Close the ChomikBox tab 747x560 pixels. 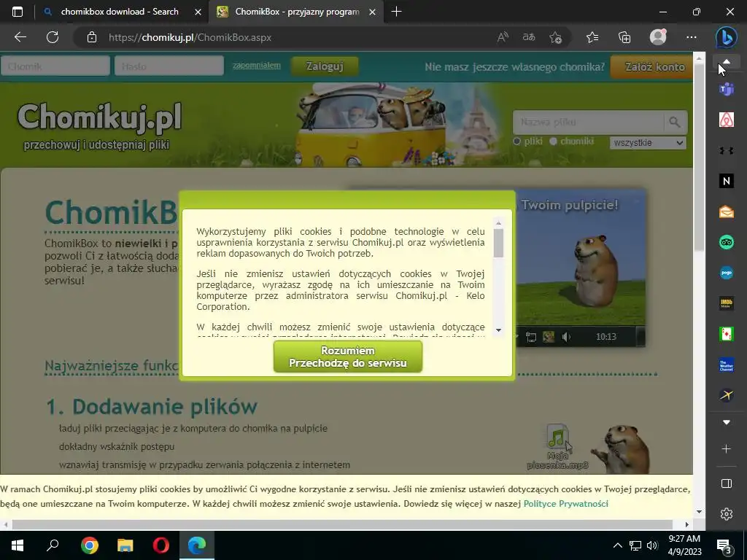point(373,12)
